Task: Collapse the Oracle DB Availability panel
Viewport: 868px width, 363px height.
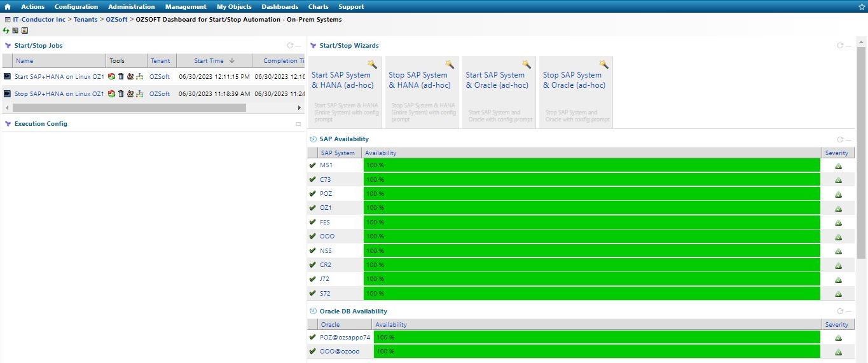Action: 849,312
